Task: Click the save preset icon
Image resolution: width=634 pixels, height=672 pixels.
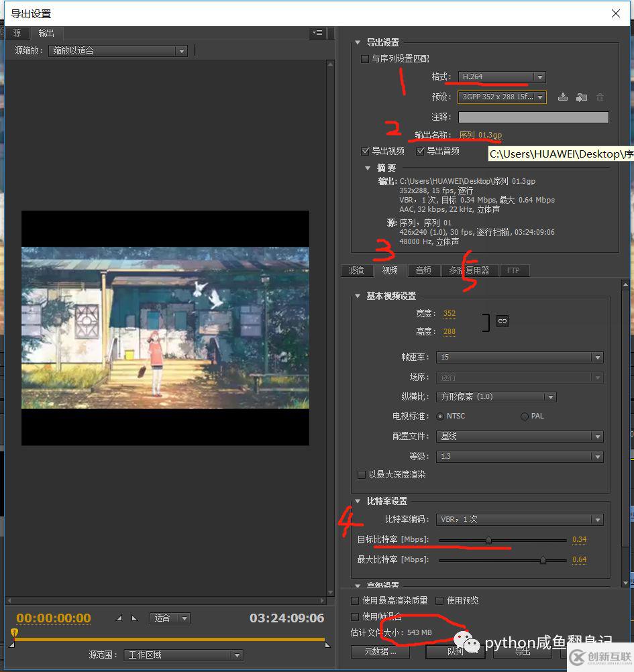Action: point(562,97)
